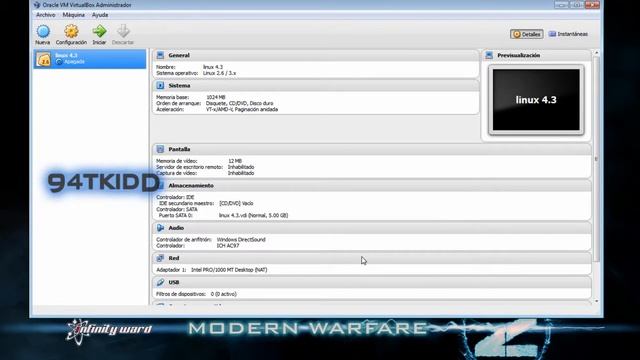Click the linux 4.3 OS badge icon

[x=44, y=59]
